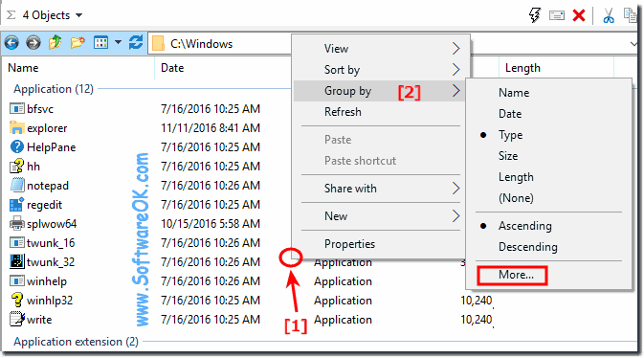Click the file name notepad
Image resolution: width=644 pixels, height=358 pixels.
coord(48,186)
